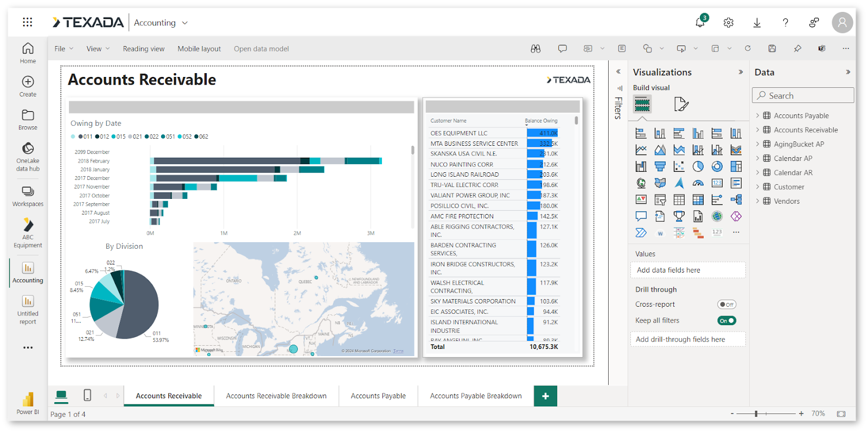Expand the AgingBucket AP table
The height and width of the screenshot is (433, 868).
coord(758,144)
